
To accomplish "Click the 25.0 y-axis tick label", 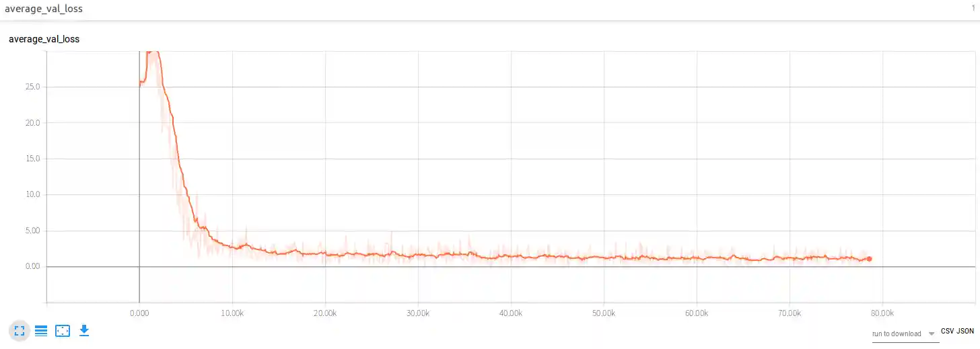I will 32,87.
